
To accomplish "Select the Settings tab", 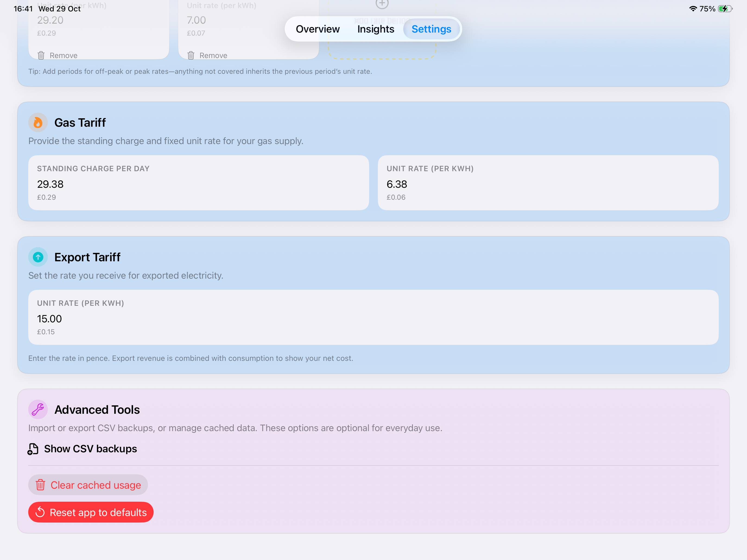I will coord(431,29).
